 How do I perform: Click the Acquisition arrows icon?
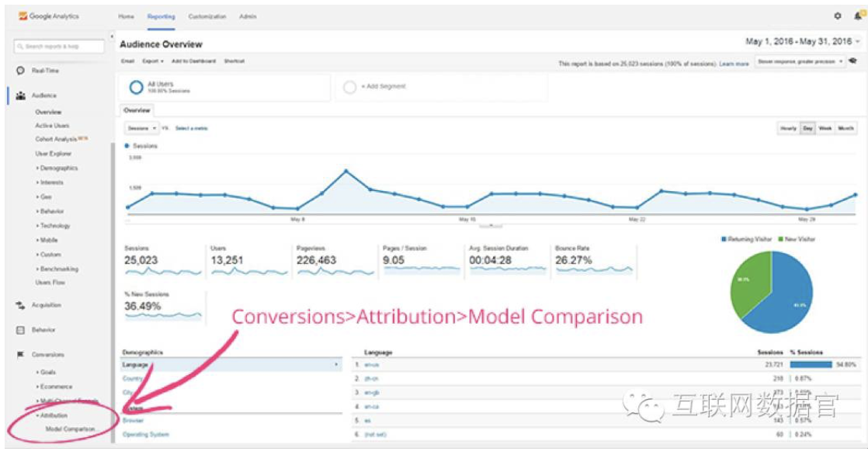(x=20, y=305)
